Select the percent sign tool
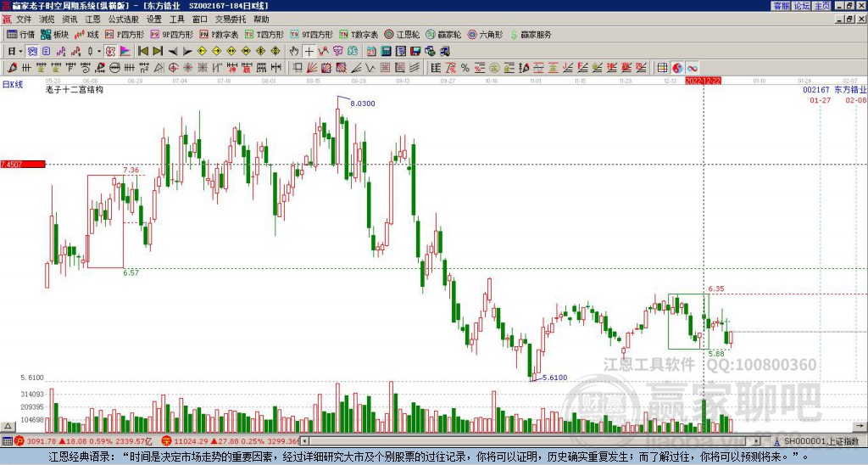 click(465, 68)
